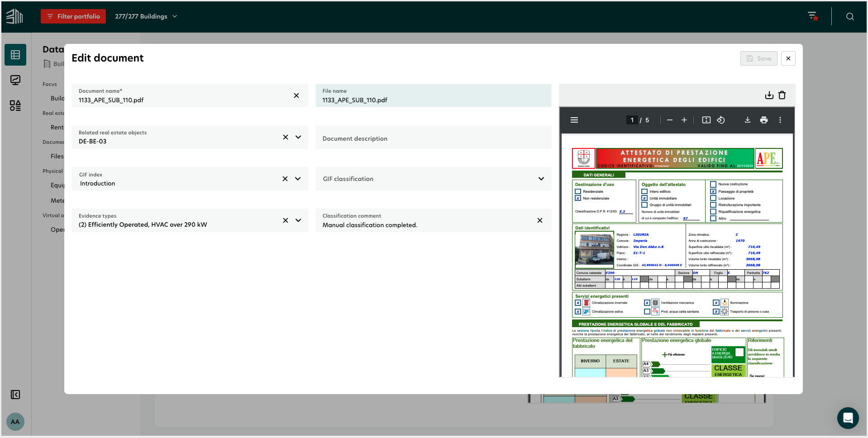Expand the Evidence types dropdown
The height and width of the screenshot is (438, 868).
pos(298,220)
